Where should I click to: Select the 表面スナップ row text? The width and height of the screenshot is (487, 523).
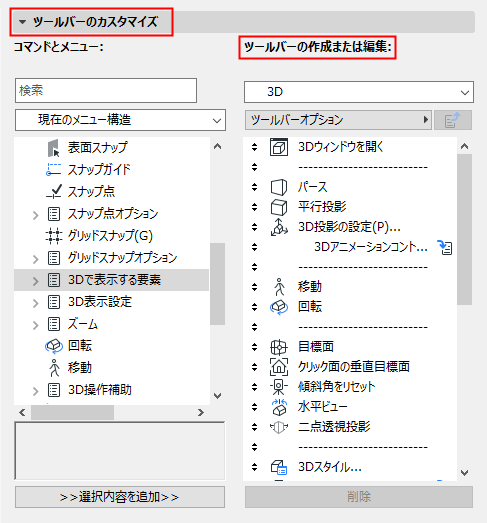coord(97,147)
